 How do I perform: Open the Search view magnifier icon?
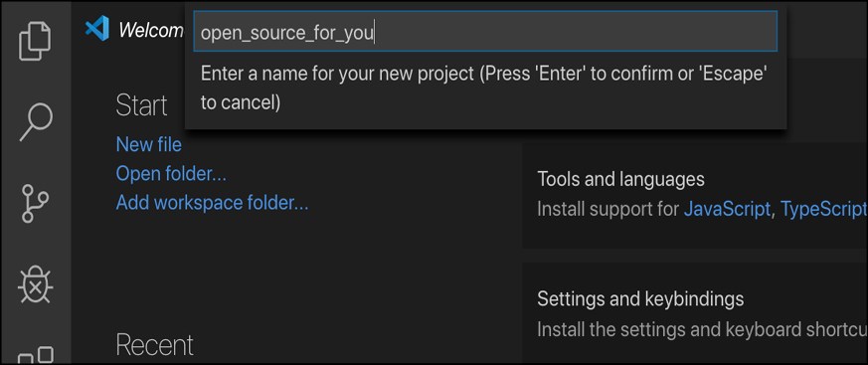click(x=36, y=122)
